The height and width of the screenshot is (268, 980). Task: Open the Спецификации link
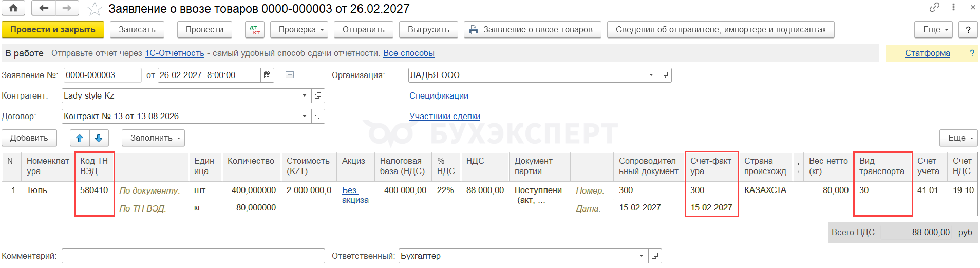click(x=439, y=95)
